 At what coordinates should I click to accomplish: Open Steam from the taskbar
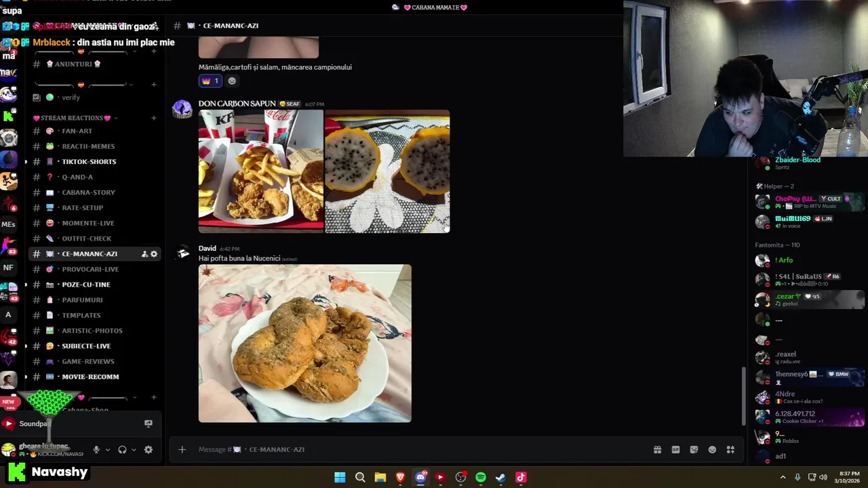coord(500,477)
